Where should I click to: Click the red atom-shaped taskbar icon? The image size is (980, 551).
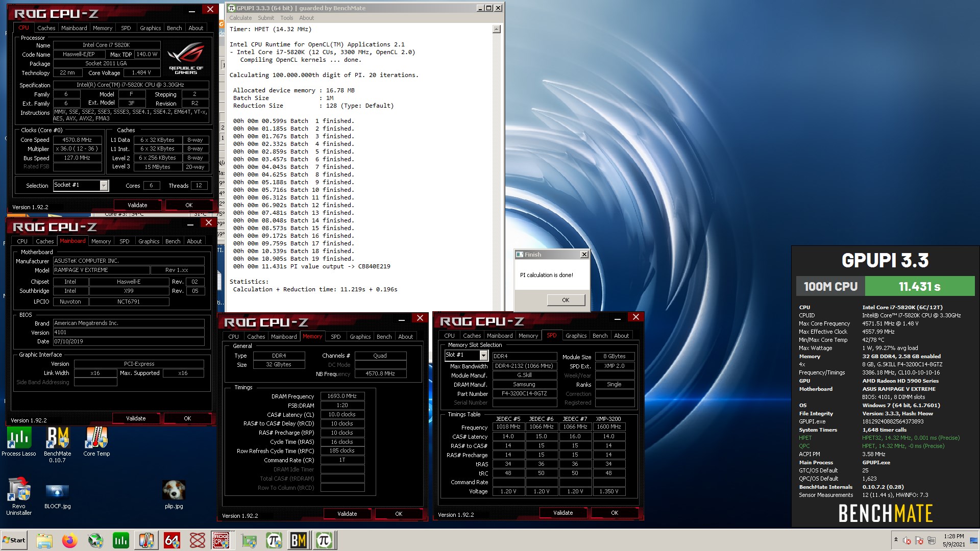click(x=197, y=540)
